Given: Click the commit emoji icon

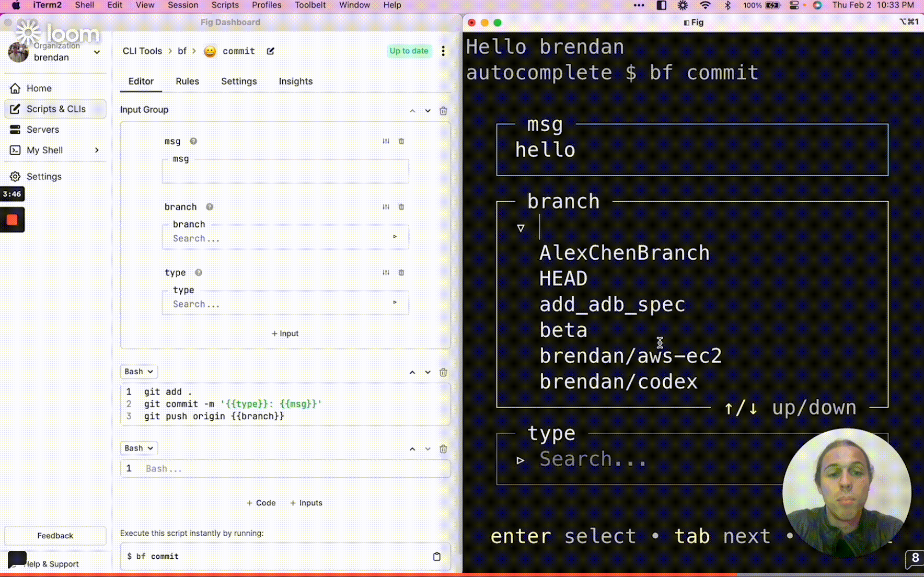Looking at the screenshot, I should [210, 51].
